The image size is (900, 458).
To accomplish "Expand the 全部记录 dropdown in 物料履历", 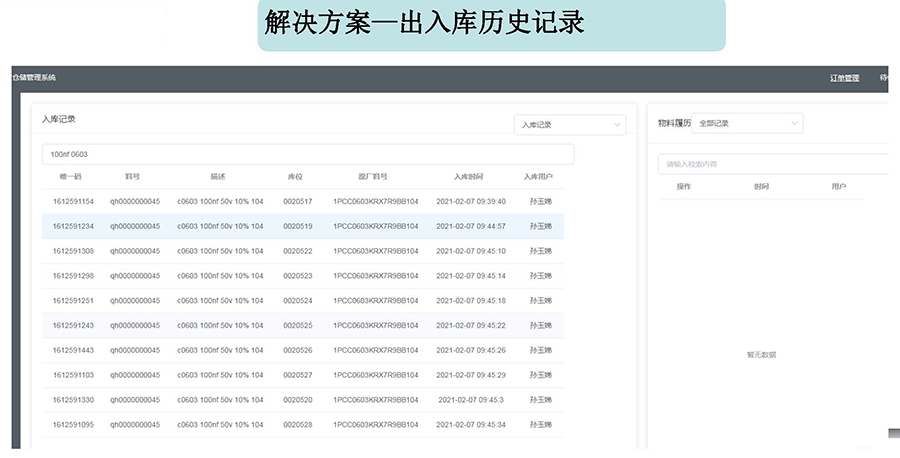I will coord(747,123).
